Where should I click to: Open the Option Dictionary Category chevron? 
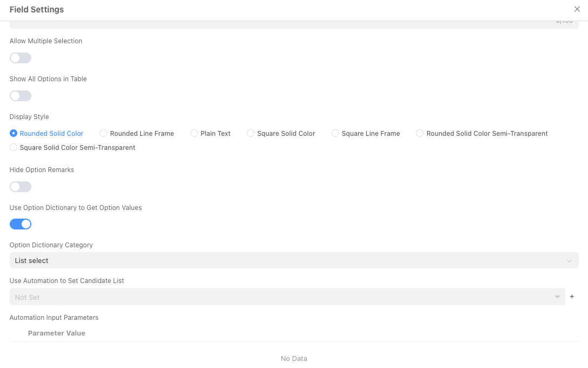[569, 260]
